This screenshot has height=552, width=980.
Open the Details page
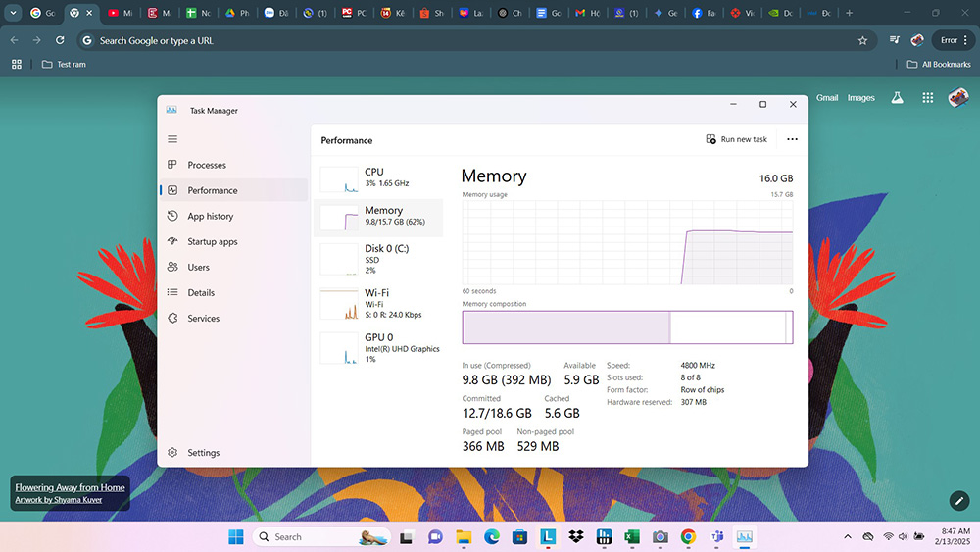tap(234, 292)
